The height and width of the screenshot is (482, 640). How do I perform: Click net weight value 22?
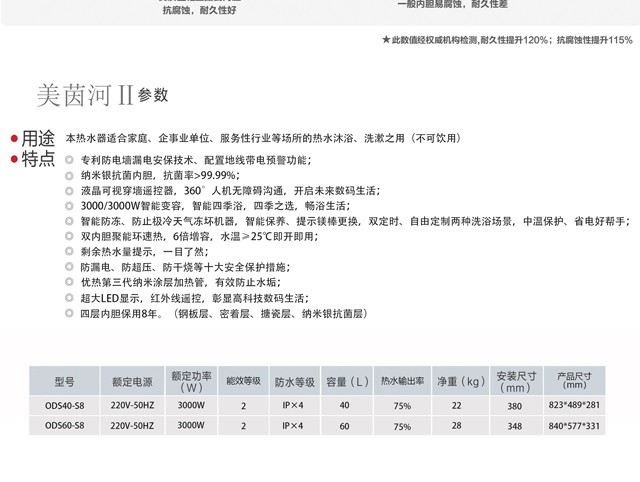456,406
